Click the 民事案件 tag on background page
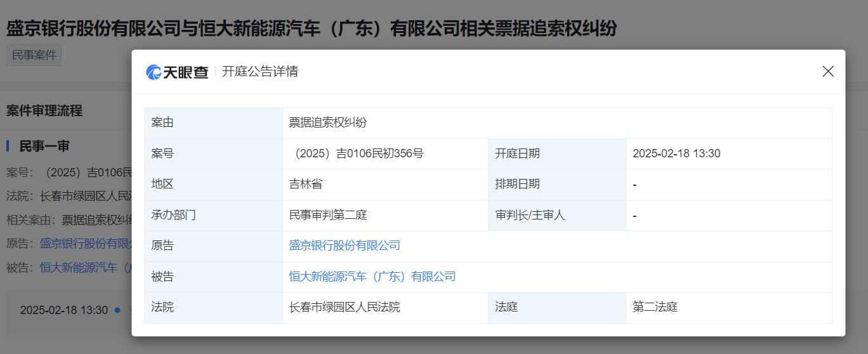The image size is (868, 354). pos(34,55)
